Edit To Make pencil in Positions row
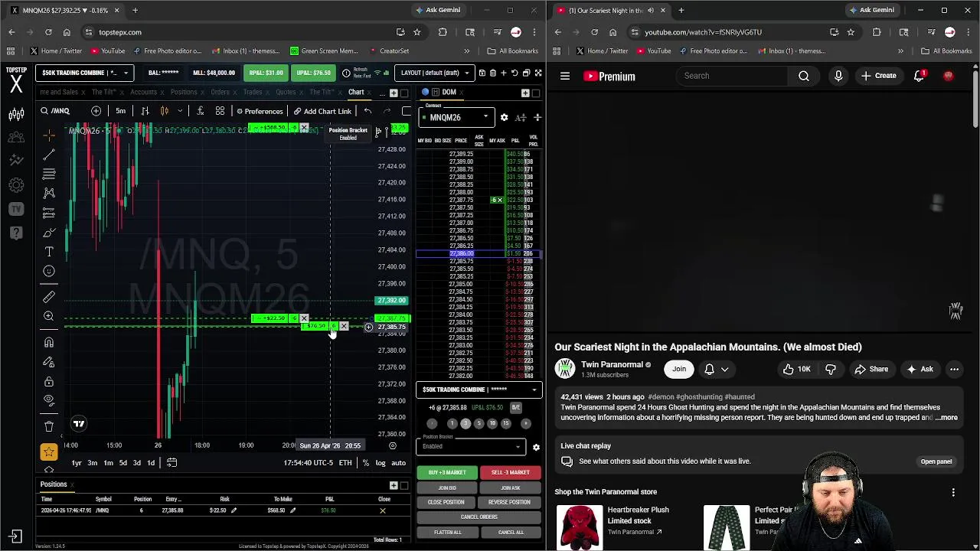 [x=292, y=510]
